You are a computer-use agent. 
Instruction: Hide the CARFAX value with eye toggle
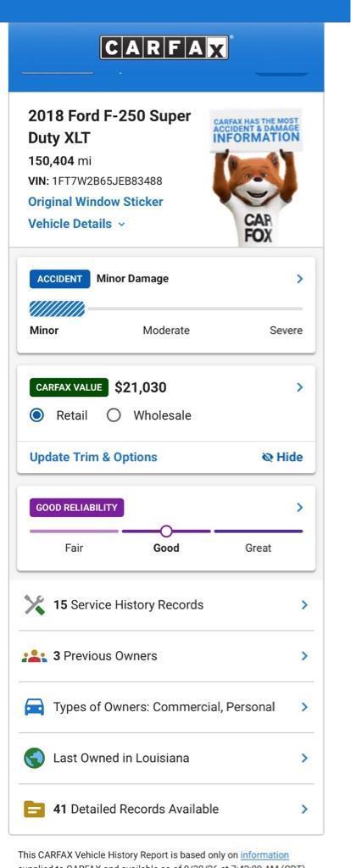[x=282, y=457]
